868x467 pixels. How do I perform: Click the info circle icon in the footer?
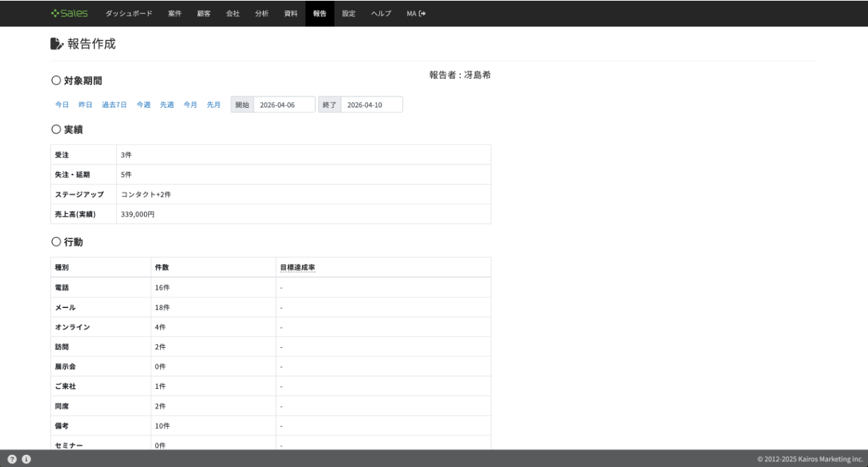[x=26, y=459]
